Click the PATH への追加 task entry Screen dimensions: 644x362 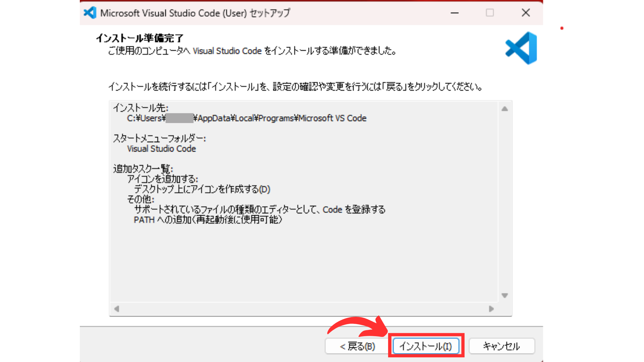[x=208, y=220]
